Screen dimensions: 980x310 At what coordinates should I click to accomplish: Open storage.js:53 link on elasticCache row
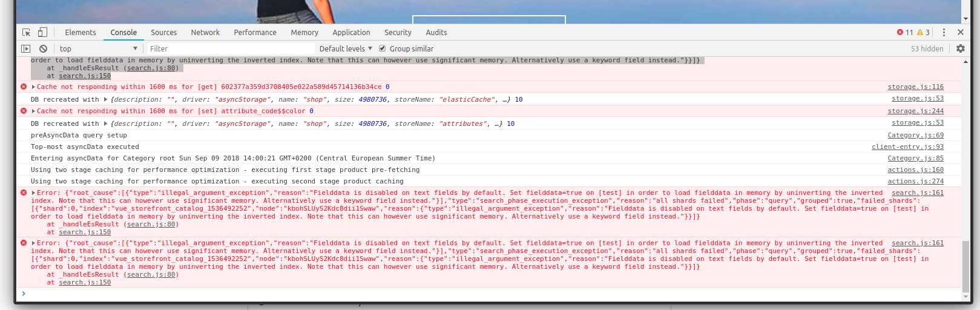[917, 98]
